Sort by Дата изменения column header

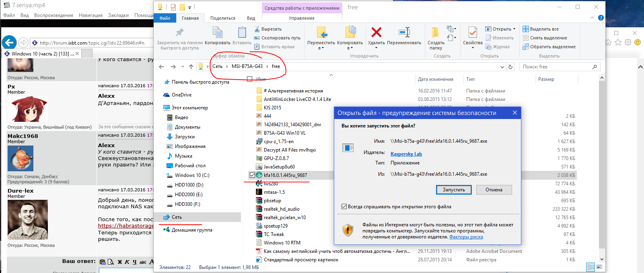tap(436, 79)
